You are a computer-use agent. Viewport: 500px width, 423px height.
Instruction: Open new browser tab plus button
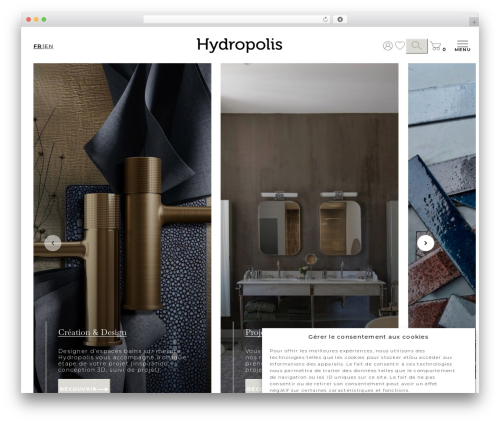pyautogui.click(x=474, y=22)
